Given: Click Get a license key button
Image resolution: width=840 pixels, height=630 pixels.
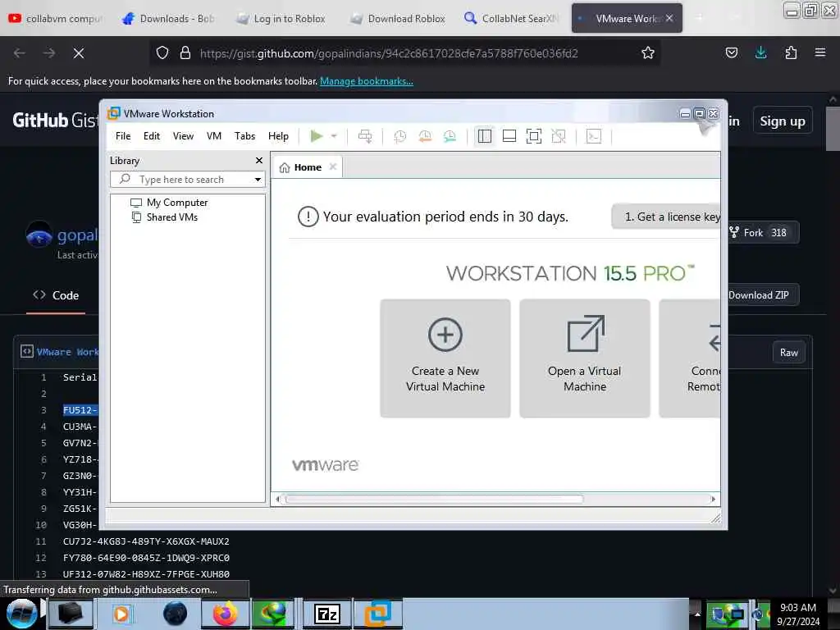Looking at the screenshot, I should click(x=666, y=217).
